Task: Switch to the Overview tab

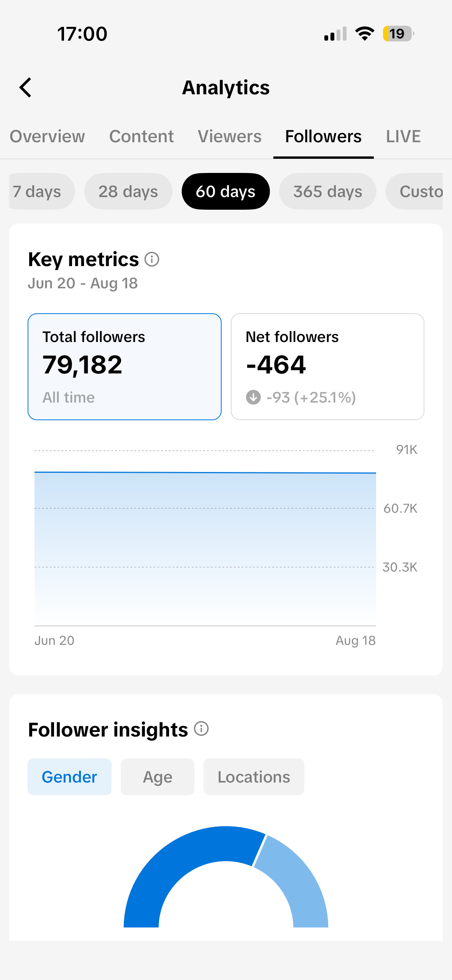Action: click(x=47, y=136)
